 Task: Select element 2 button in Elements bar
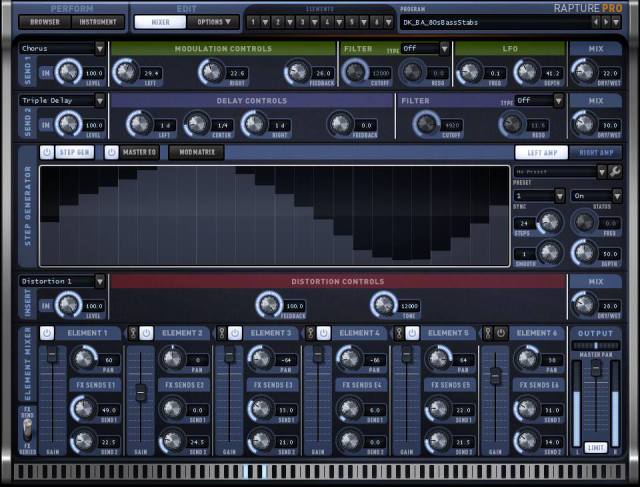pos(278,22)
